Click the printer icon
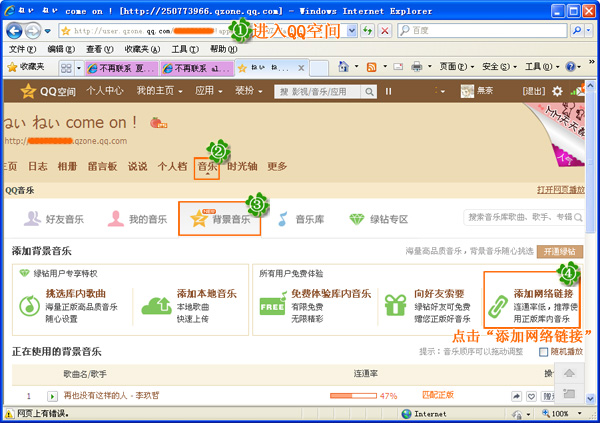 click(416, 67)
